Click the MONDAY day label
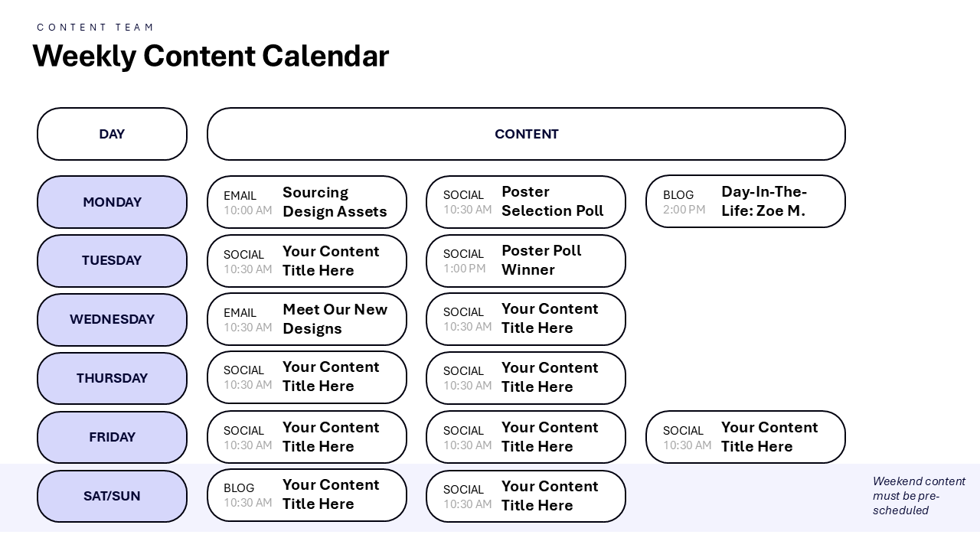Image resolution: width=980 pixels, height=551 pixels. (x=112, y=202)
